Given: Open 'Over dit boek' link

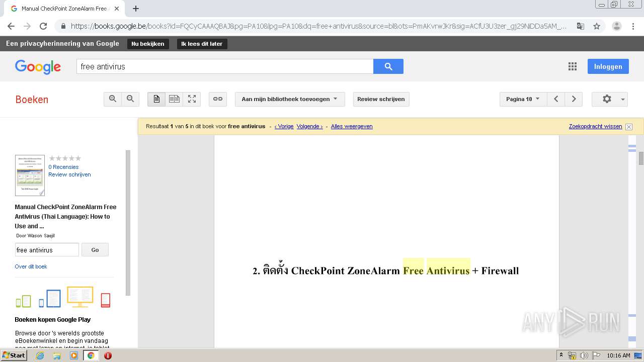Looking at the screenshot, I should pos(31,266).
